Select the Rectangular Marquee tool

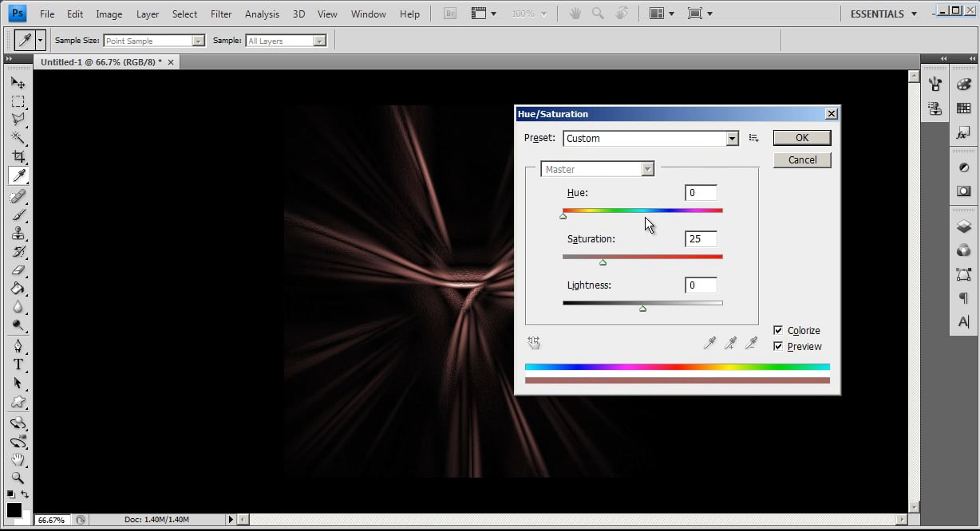coord(18,102)
